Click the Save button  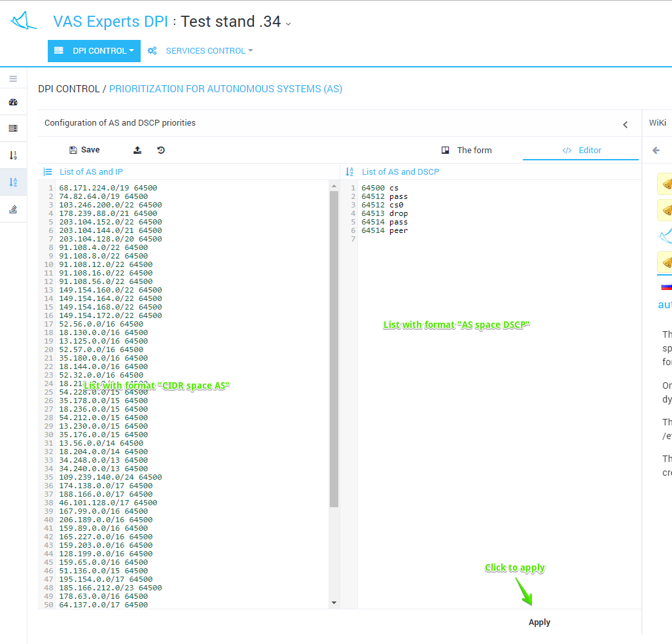84,150
